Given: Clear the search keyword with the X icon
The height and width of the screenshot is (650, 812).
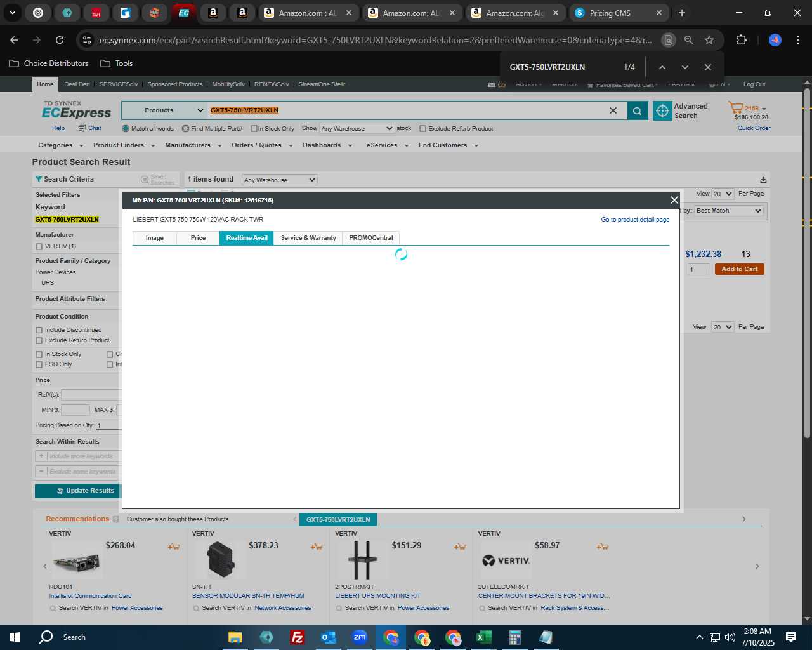Looking at the screenshot, I should click(613, 110).
